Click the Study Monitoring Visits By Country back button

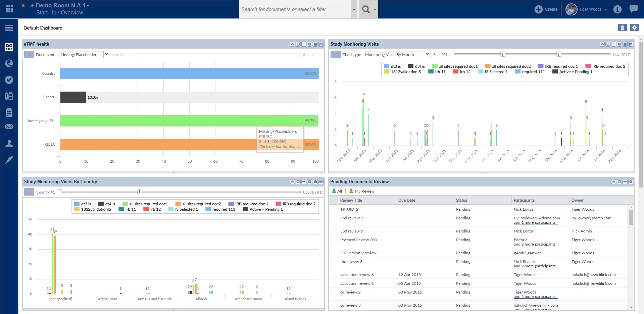[x=29, y=192]
